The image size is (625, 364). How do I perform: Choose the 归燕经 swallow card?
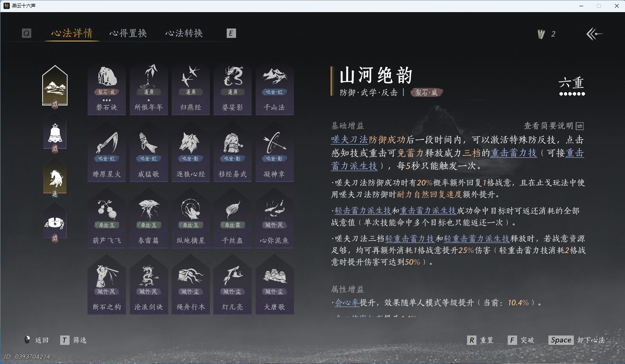(191, 90)
